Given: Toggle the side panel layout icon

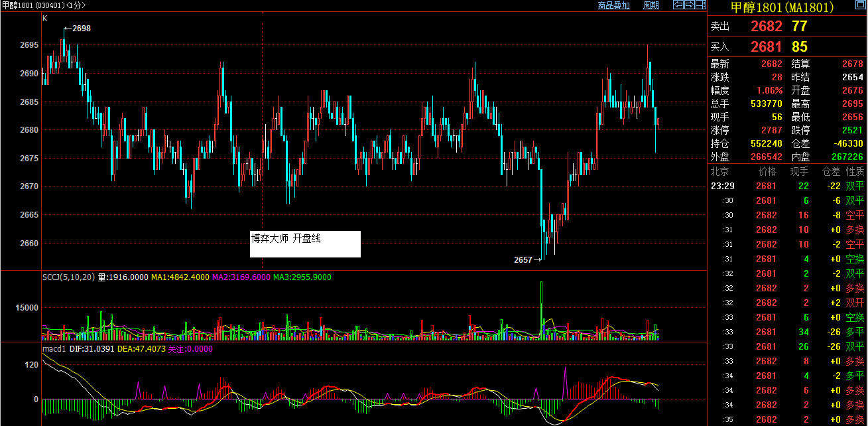Looking at the screenshot, I should [700, 5].
